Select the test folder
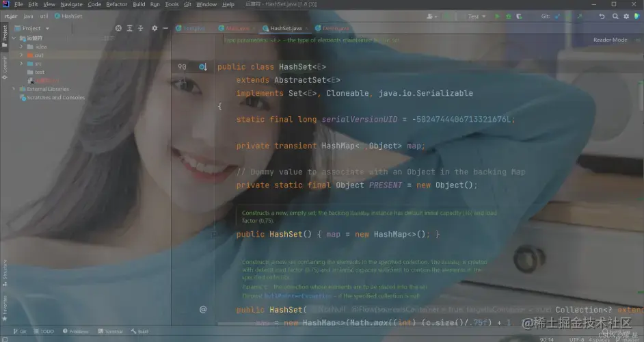 pyautogui.click(x=36, y=73)
